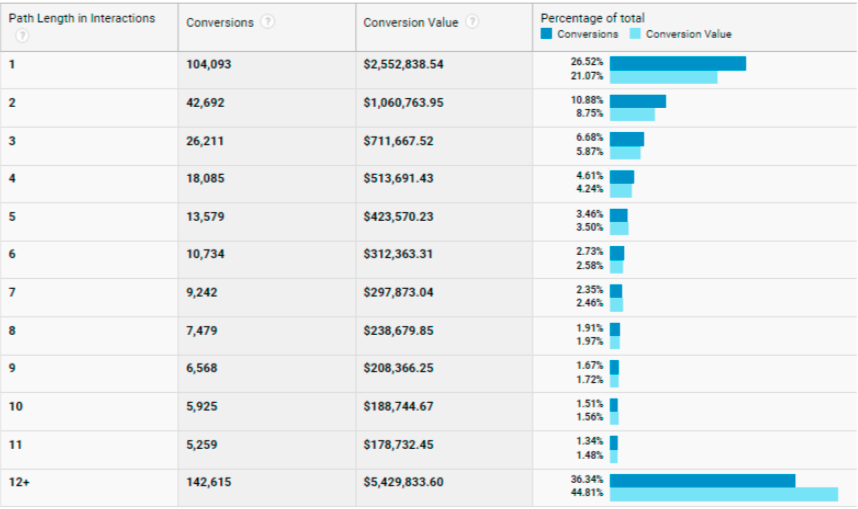Image resolution: width=858 pixels, height=509 pixels.
Task: Select conversion value $1,060,763.95
Action: (x=403, y=102)
